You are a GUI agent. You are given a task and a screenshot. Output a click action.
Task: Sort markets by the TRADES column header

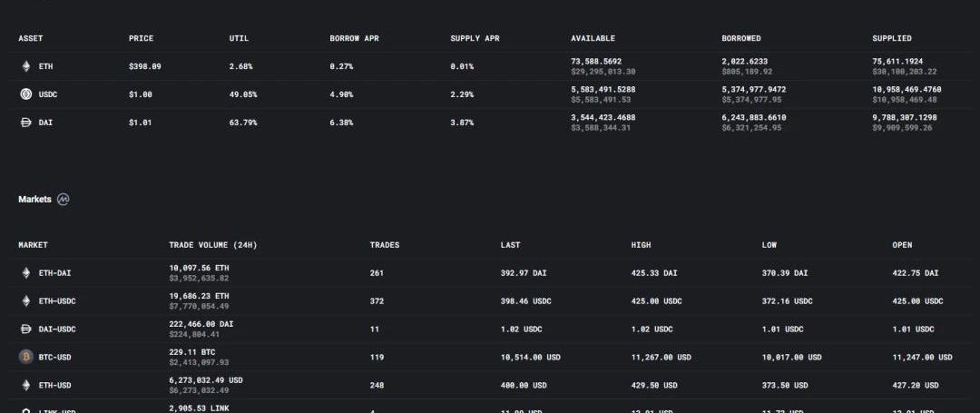click(384, 245)
